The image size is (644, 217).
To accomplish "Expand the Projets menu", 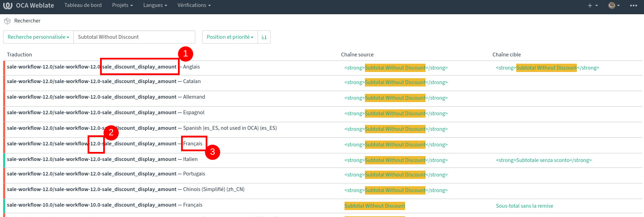I will (122, 5).
